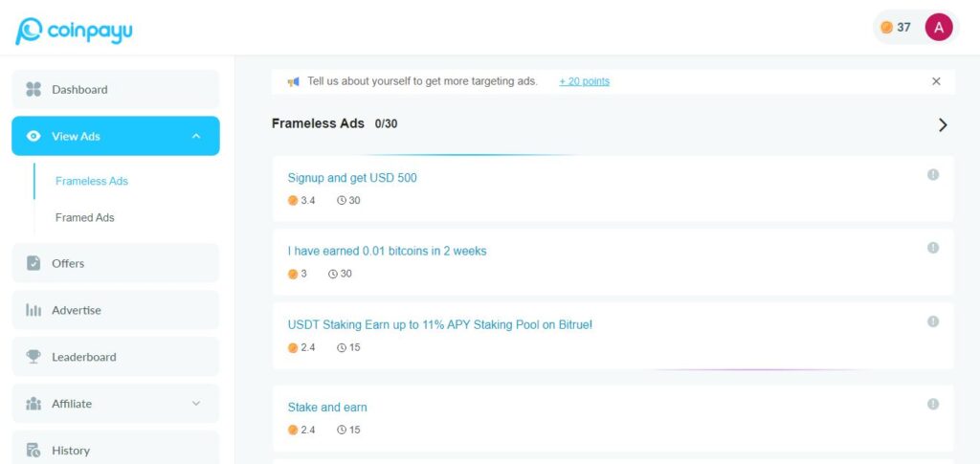This screenshot has height=464, width=980.
Task: Click the Advertise bar chart icon
Action: click(x=33, y=310)
